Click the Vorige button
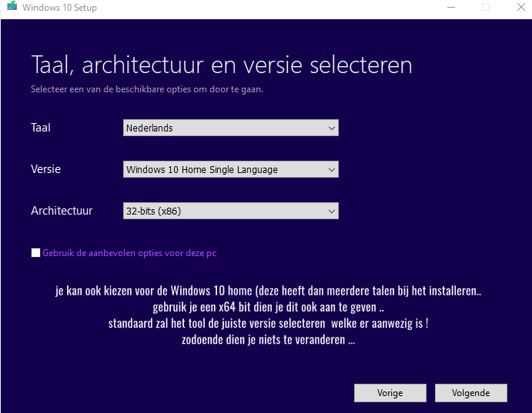Screen dimensions: 532x413 [390, 393]
